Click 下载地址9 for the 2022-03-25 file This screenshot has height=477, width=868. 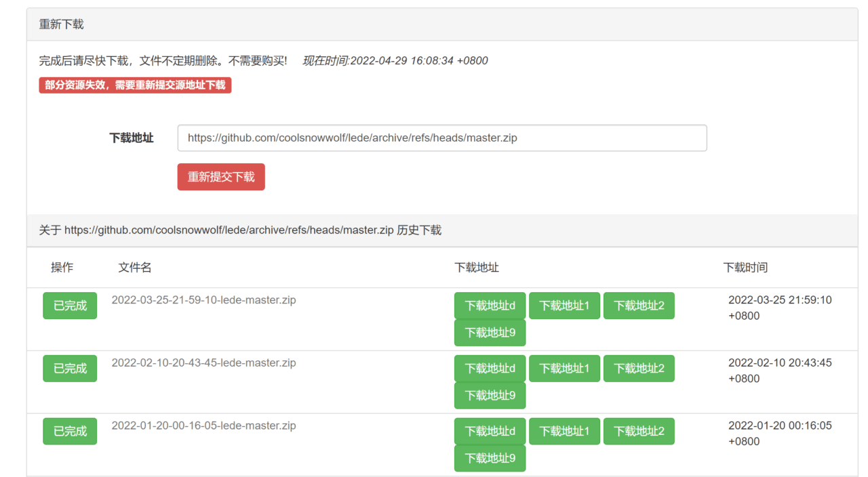coord(490,332)
